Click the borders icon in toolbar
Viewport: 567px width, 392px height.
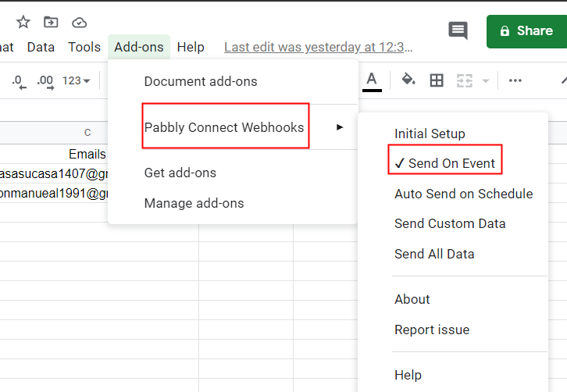point(437,80)
